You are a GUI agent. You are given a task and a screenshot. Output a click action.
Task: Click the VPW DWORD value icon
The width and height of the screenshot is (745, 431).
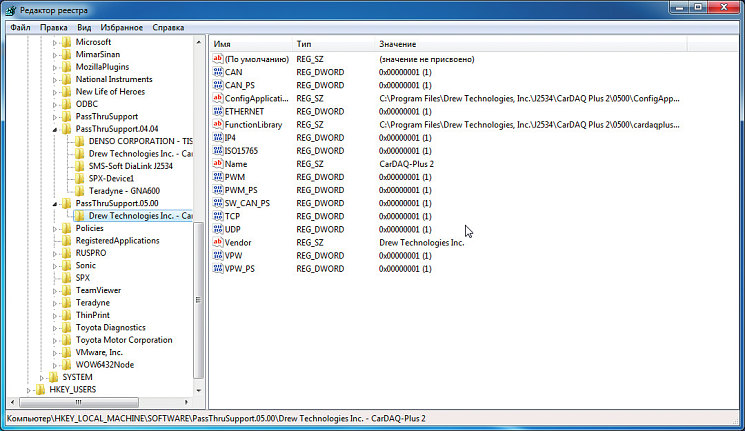[x=218, y=255]
